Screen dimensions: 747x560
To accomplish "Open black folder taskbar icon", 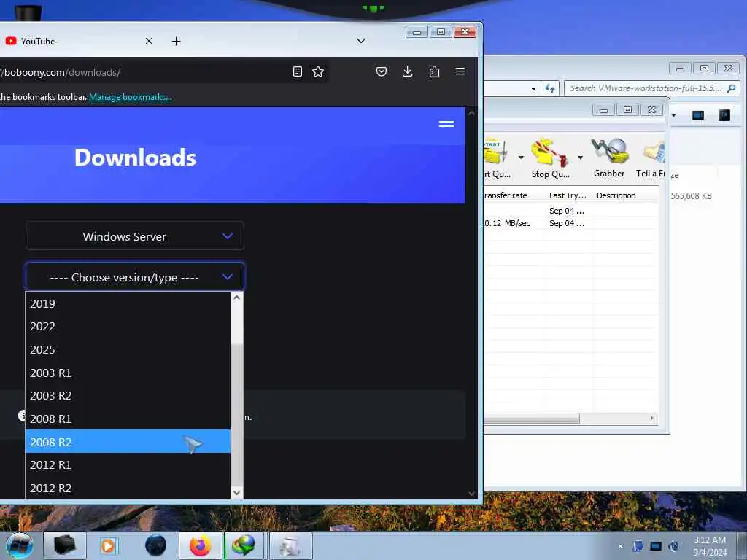I will click(x=65, y=545).
